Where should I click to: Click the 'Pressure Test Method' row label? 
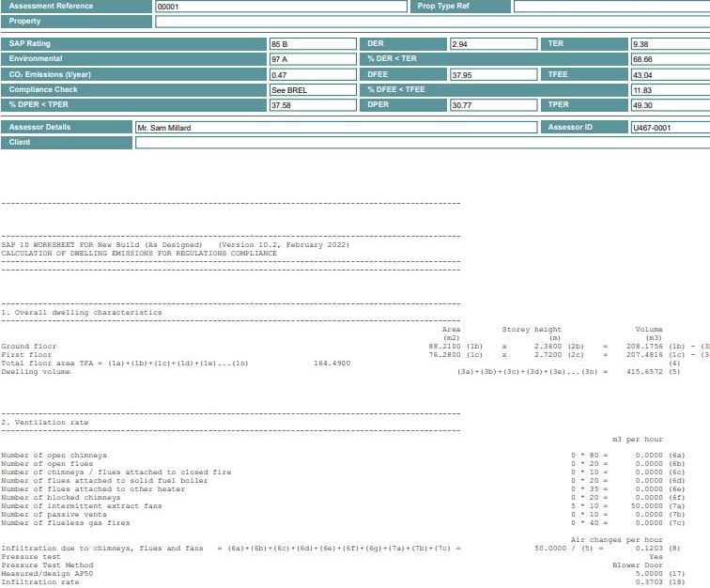pyautogui.click(x=47, y=565)
